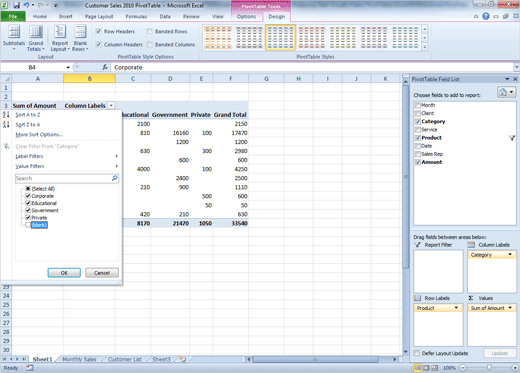Open the PivotTable Field List pane menu arrow
Image resolution: width=520 pixels, height=373 pixels.
pos(507,79)
